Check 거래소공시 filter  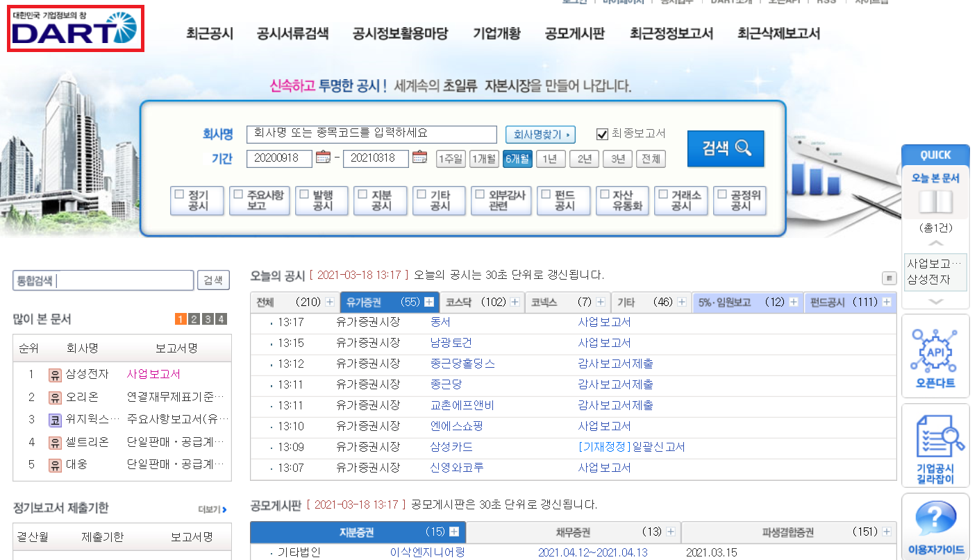coord(662,195)
